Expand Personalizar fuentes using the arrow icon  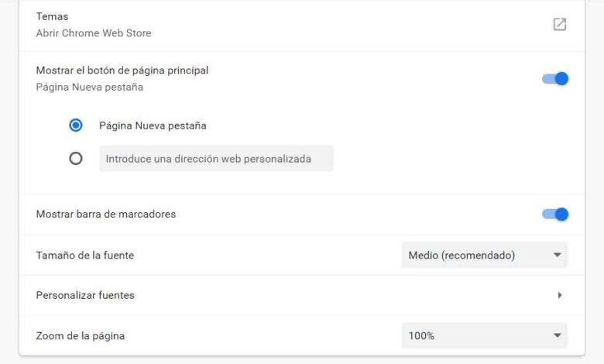point(559,295)
